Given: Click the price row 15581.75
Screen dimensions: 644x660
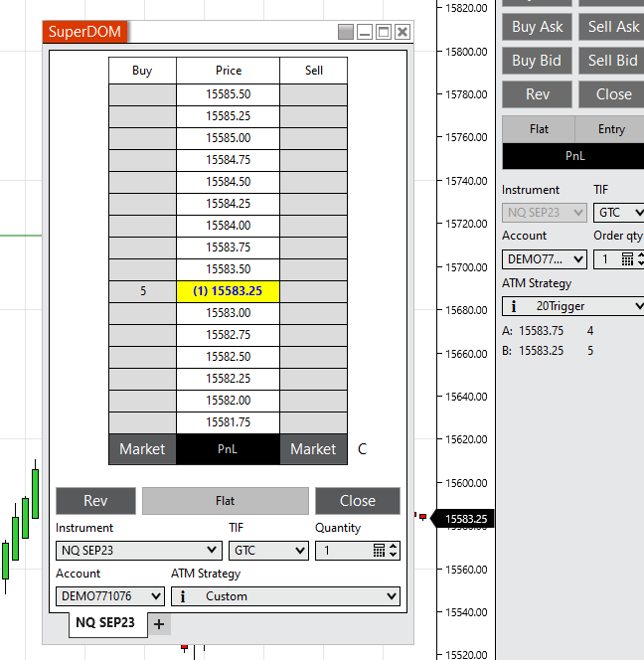Looking at the screenshot, I should tap(228, 422).
